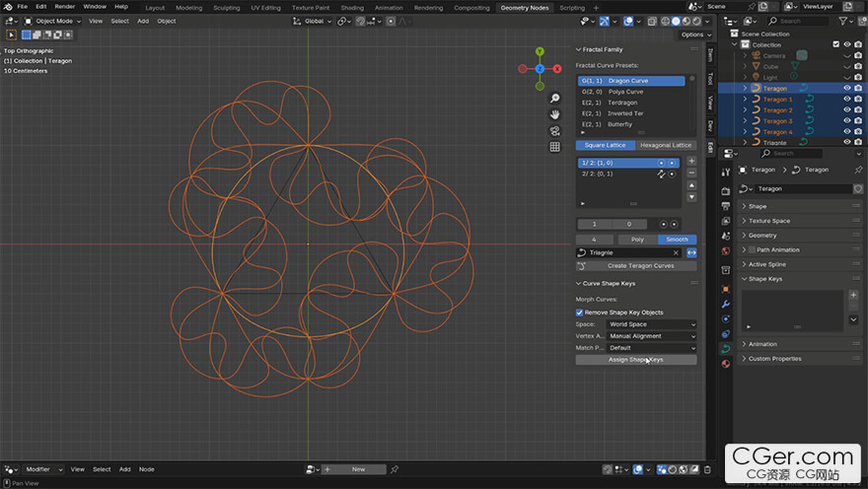Open the Physics properties tab
The image size is (868, 489).
pos(726,318)
